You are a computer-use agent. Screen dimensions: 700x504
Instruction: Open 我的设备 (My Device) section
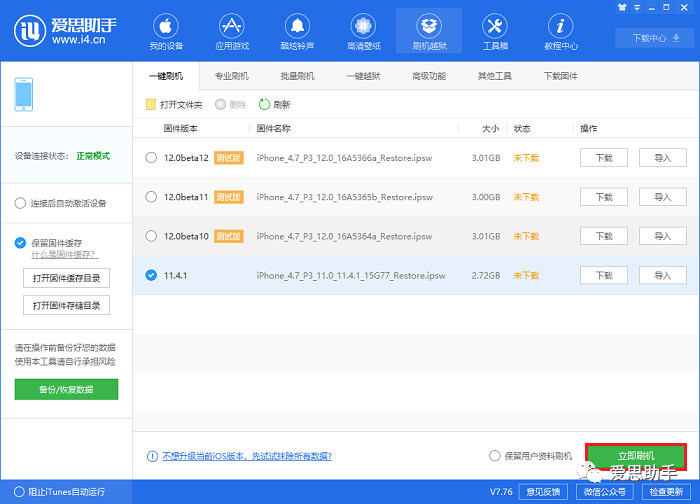[x=166, y=32]
